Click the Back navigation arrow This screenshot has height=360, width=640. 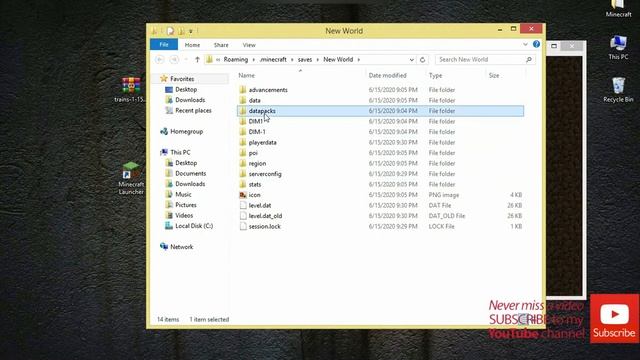[x=159, y=60]
